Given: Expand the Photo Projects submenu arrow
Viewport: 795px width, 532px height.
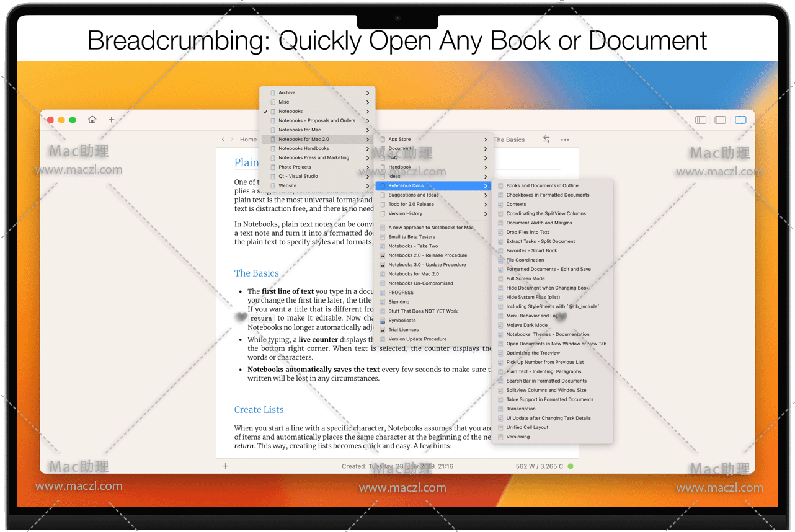Looking at the screenshot, I should [368, 167].
